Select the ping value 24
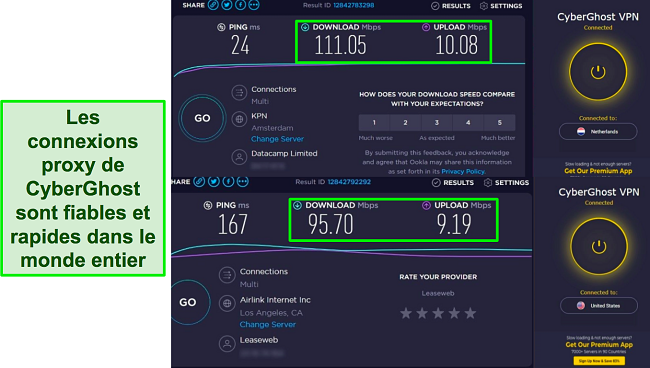650x368 pixels. 240,45
